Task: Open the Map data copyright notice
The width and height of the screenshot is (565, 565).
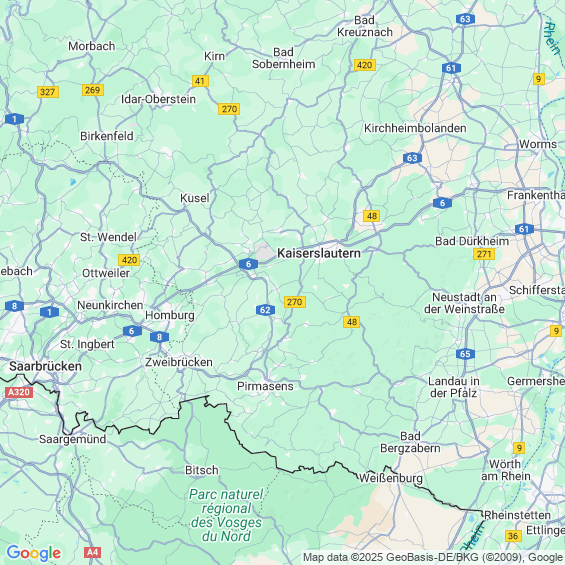Action: 433,557
